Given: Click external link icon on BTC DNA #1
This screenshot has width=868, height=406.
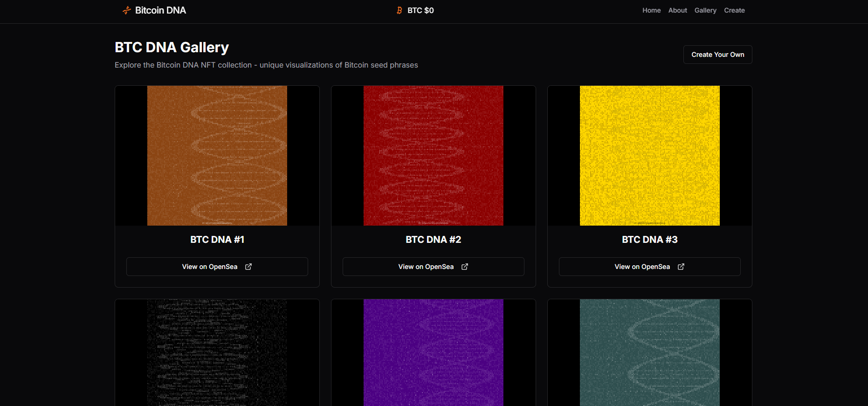Looking at the screenshot, I should 248,267.
